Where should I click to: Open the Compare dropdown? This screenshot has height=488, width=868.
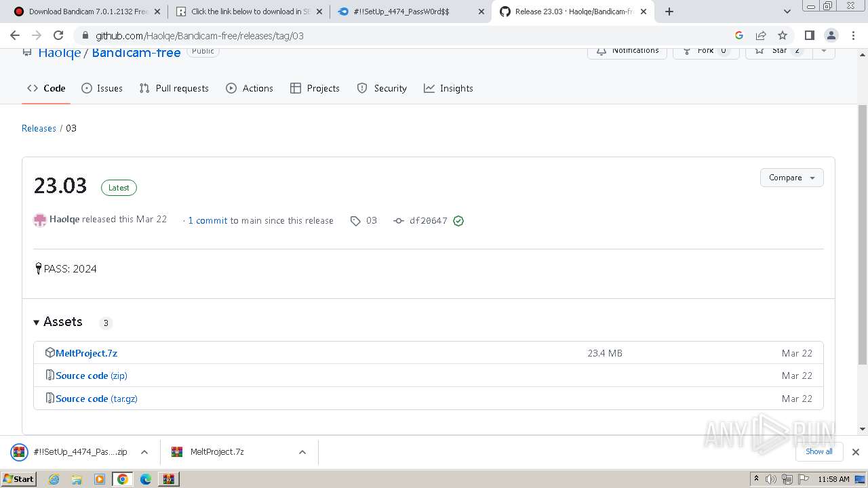coord(791,178)
